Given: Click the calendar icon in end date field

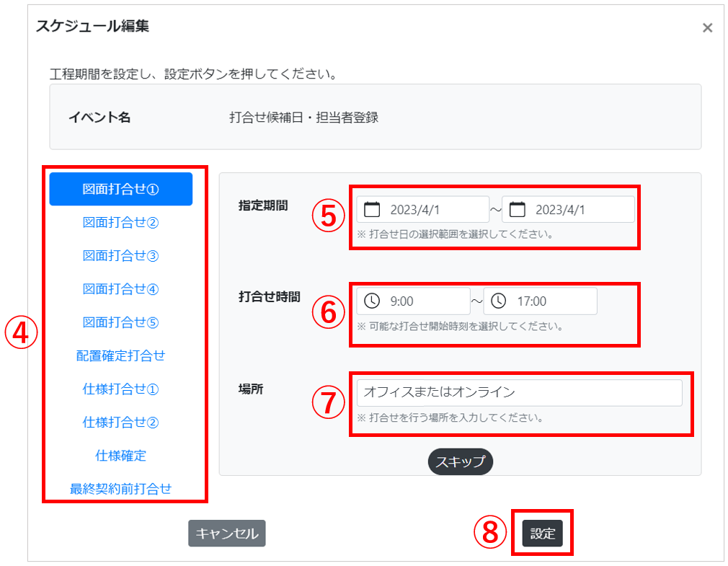Looking at the screenshot, I should (x=517, y=210).
